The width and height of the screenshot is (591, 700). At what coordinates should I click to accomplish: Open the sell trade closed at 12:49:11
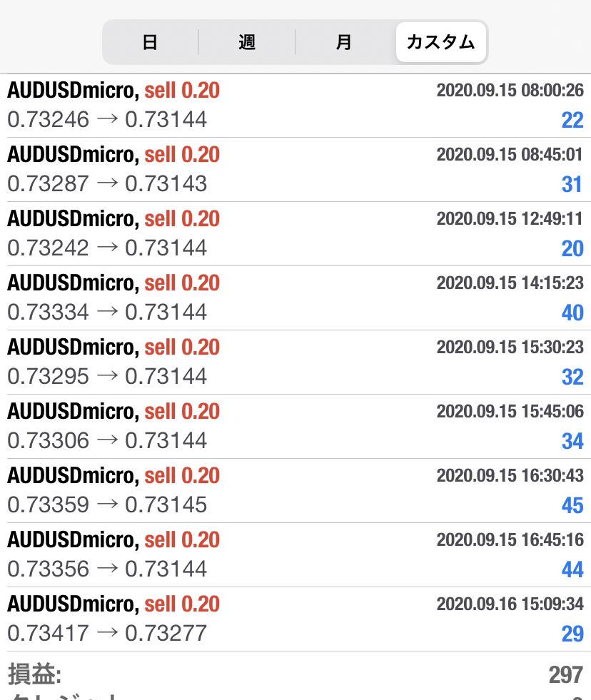click(x=295, y=234)
